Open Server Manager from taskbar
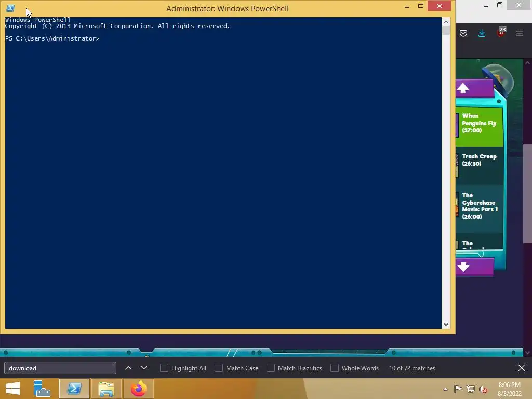Image resolution: width=532 pixels, height=399 pixels. (42, 389)
